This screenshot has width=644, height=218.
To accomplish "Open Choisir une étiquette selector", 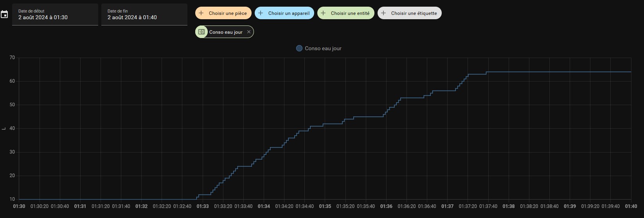I will tap(410, 13).
